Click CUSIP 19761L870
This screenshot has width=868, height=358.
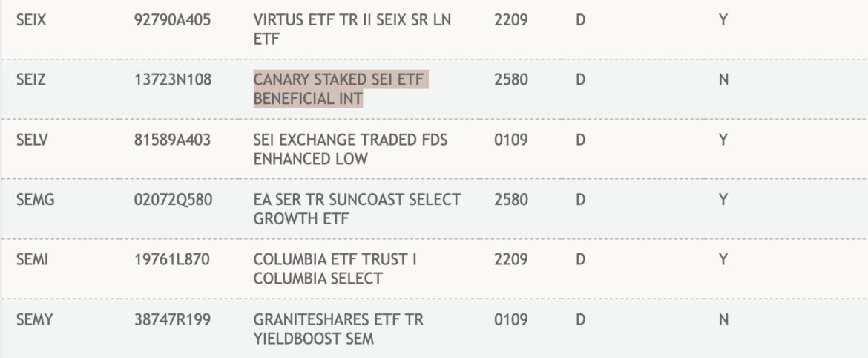coord(171,261)
